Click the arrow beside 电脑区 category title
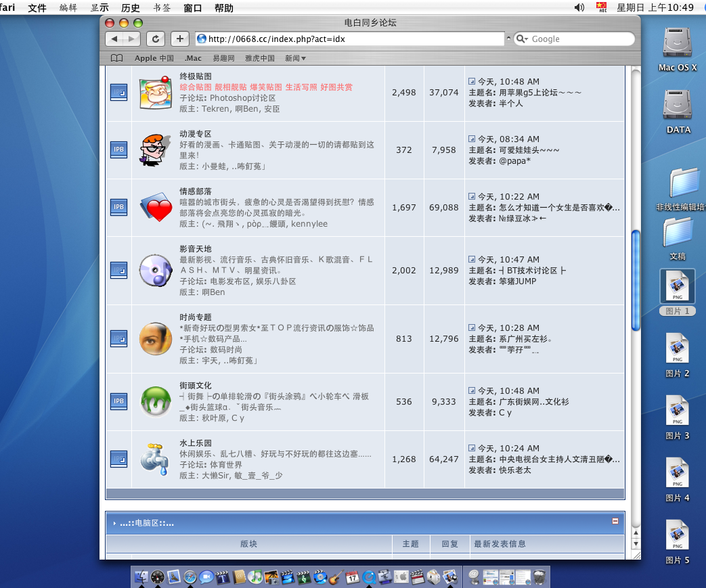Image resolution: width=706 pixels, height=588 pixels. [114, 523]
